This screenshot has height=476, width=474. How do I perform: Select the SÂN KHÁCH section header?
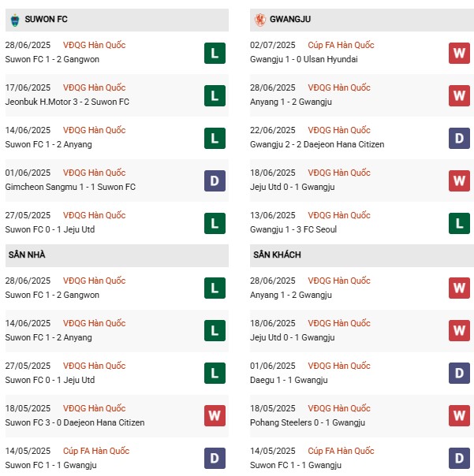coord(277,255)
